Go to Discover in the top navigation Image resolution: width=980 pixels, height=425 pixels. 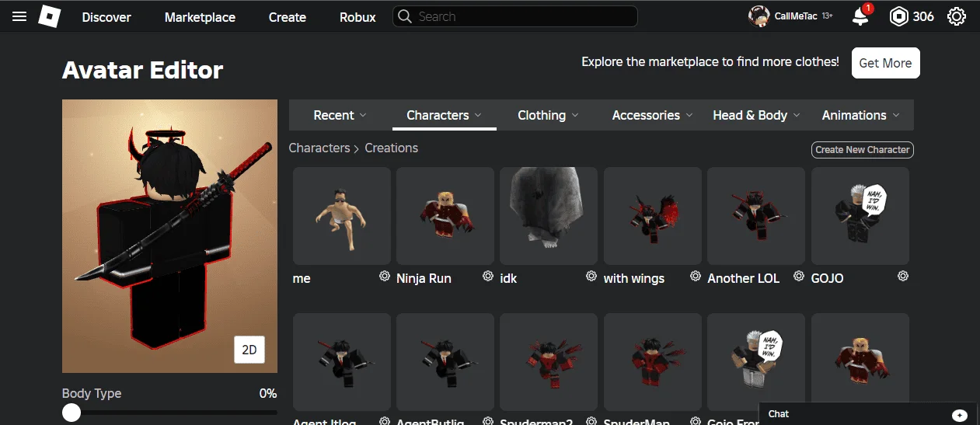(x=106, y=17)
